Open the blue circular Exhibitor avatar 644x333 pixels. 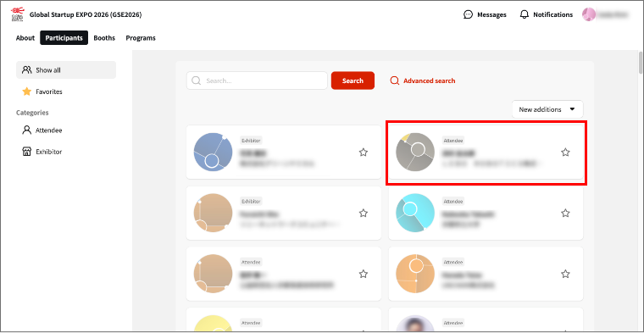coord(214,153)
